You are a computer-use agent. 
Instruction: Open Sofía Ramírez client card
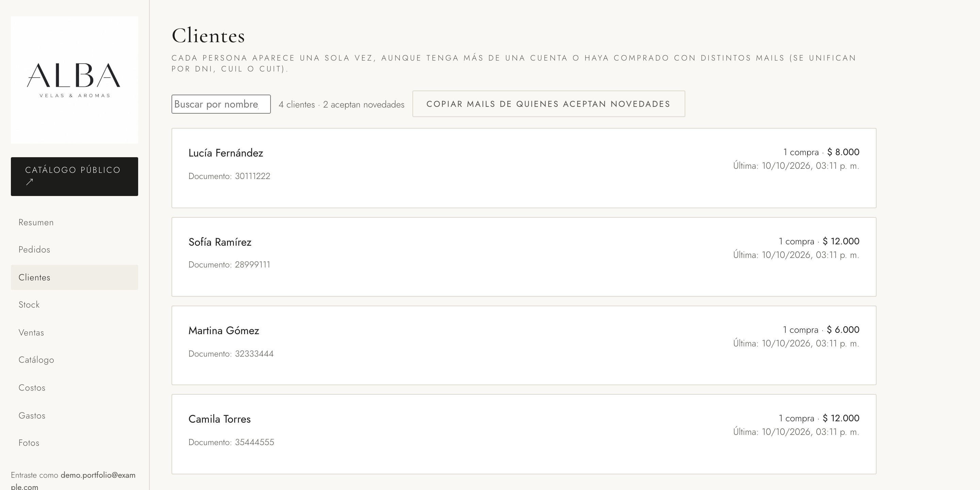pos(524,257)
